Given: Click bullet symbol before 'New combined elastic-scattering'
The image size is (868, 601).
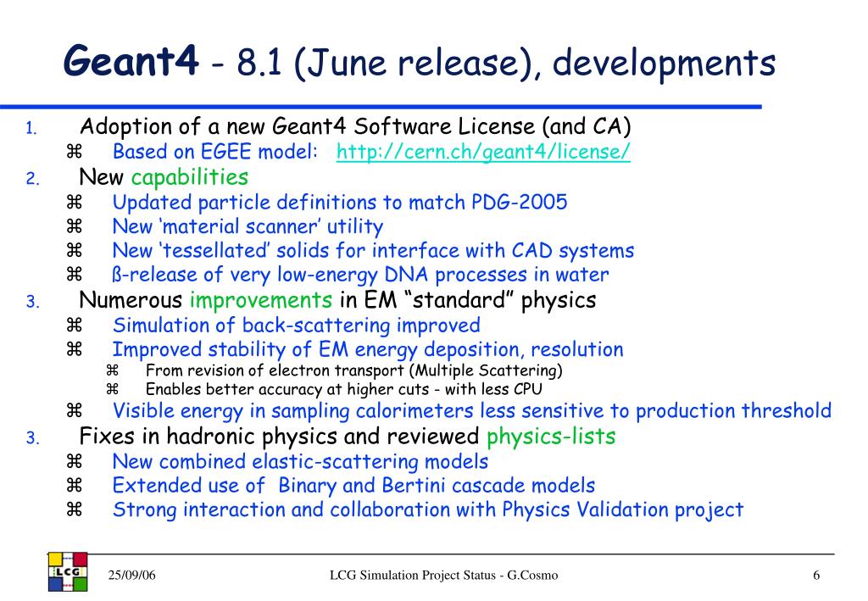Looking at the screenshot, I should point(75,461).
